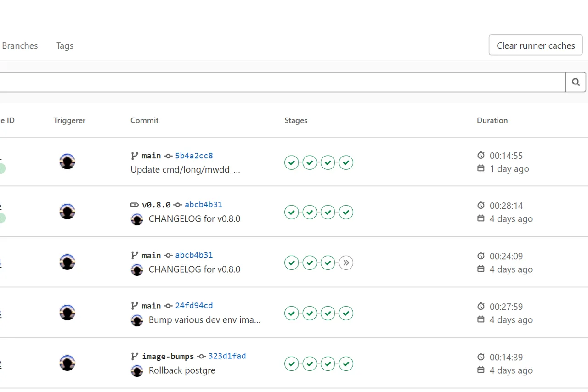
Task: Click the Commit column header
Action: [x=144, y=120]
